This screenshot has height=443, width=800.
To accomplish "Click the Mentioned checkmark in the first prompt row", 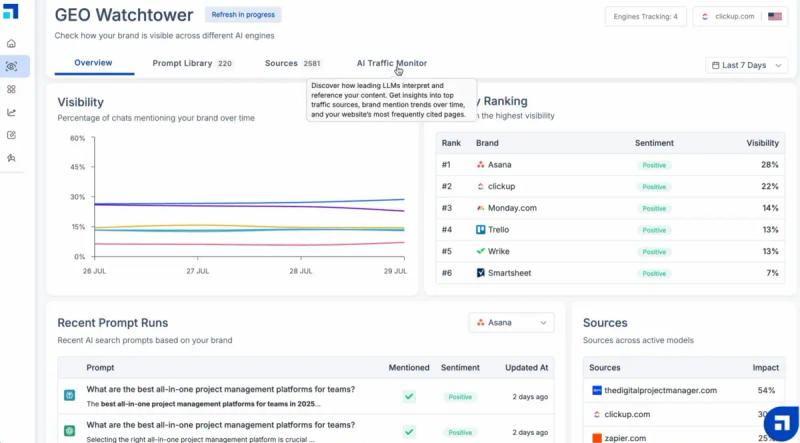I will coord(409,396).
